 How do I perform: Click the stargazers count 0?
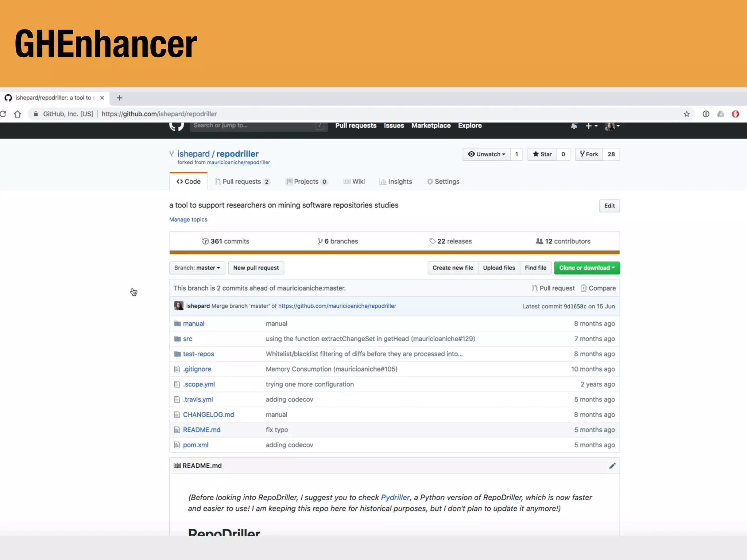click(563, 154)
